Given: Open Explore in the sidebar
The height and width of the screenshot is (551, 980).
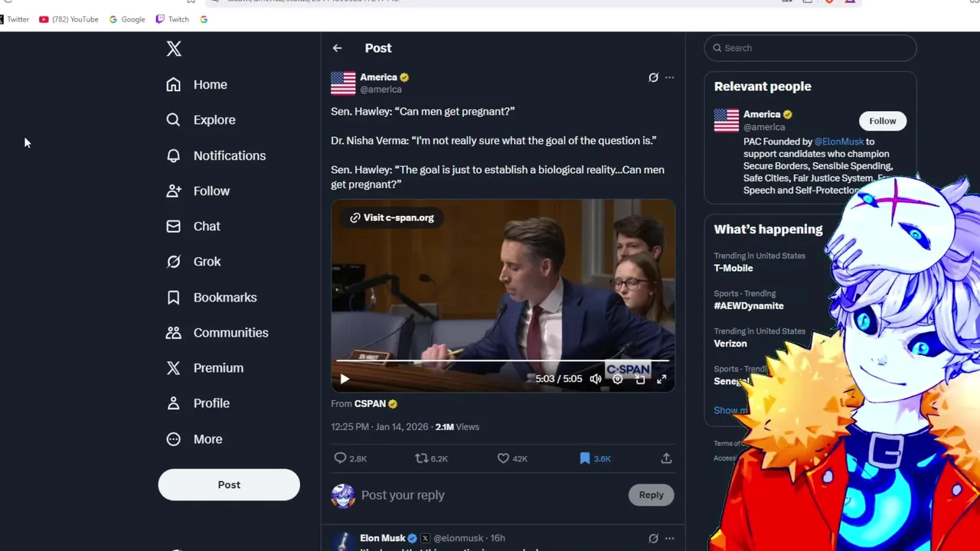Looking at the screenshot, I should (201, 119).
